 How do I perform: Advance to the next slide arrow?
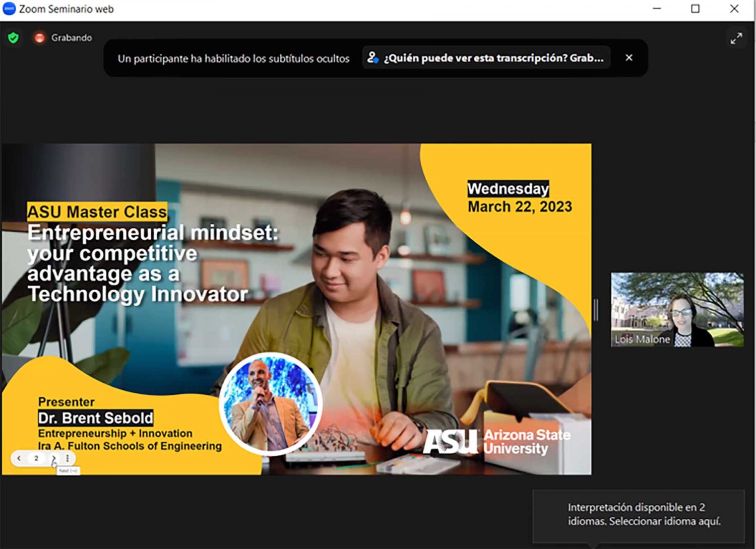(53, 458)
